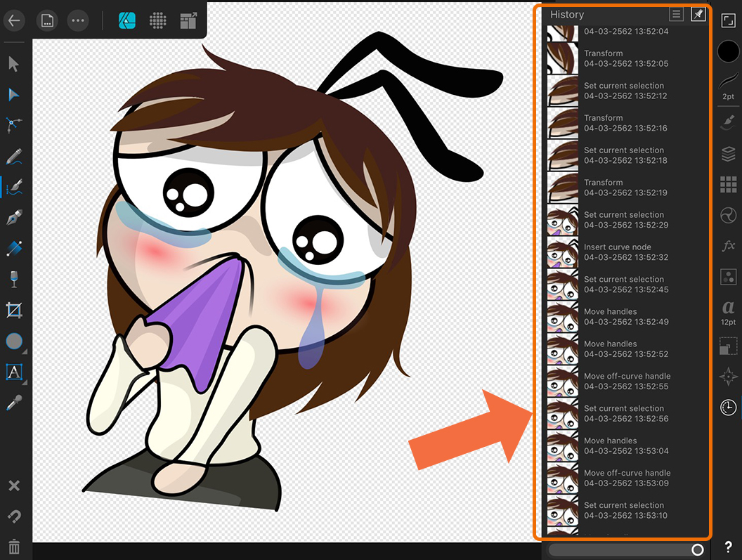Open the Layers studio panel
The height and width of the screenshot is (560, 742).
(728, 153)
